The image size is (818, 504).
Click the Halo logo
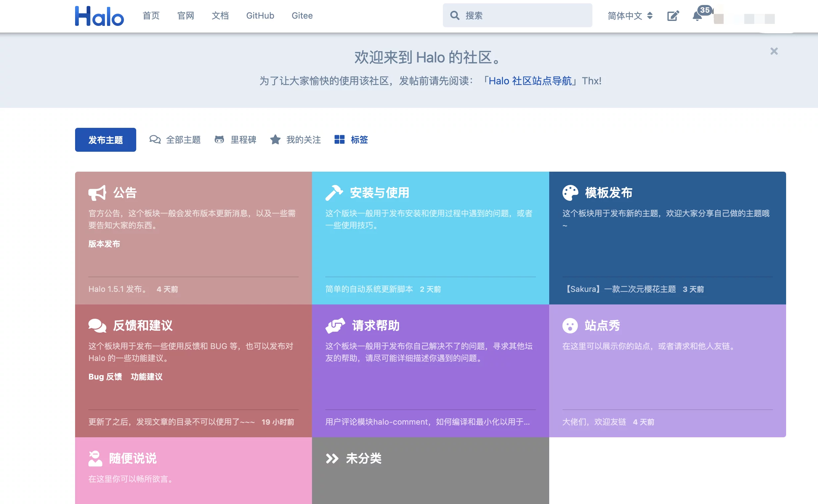coord(99,16)
